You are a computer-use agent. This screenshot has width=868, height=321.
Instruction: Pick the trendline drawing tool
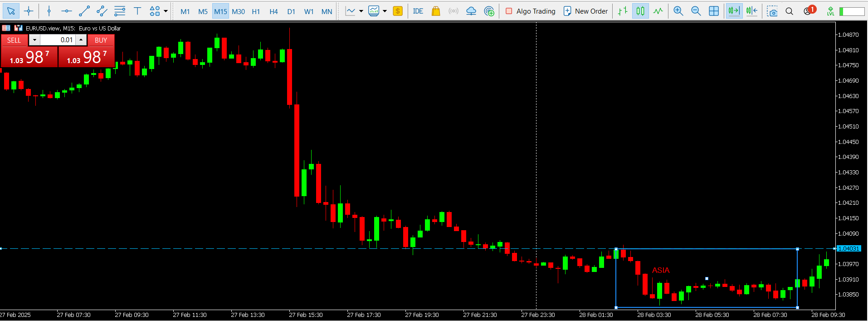tap(84, 11)
